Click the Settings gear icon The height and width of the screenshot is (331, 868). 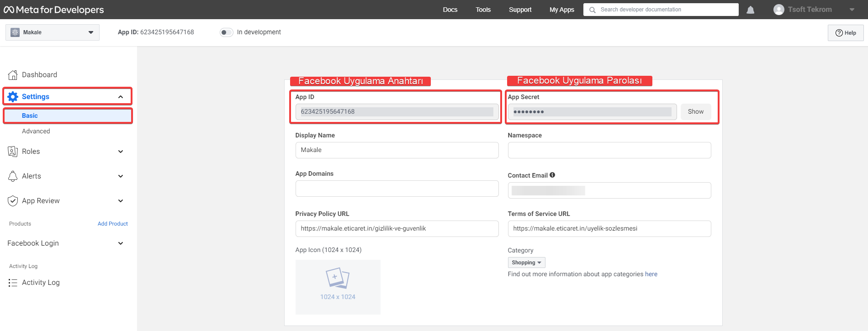[x=13, y=97]
